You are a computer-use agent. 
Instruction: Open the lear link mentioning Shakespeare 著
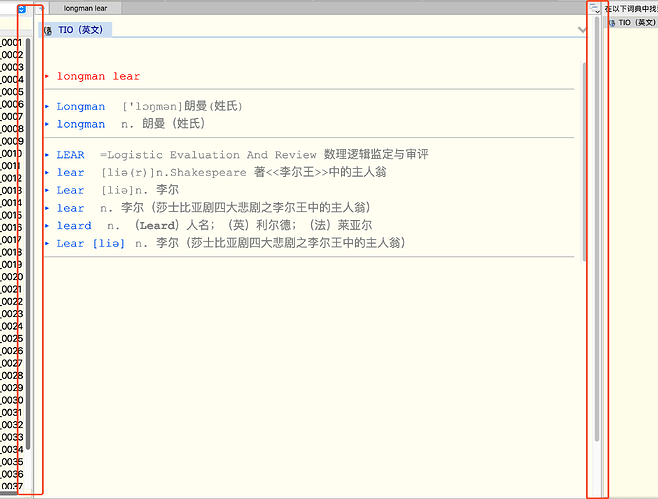coord(70,172)
